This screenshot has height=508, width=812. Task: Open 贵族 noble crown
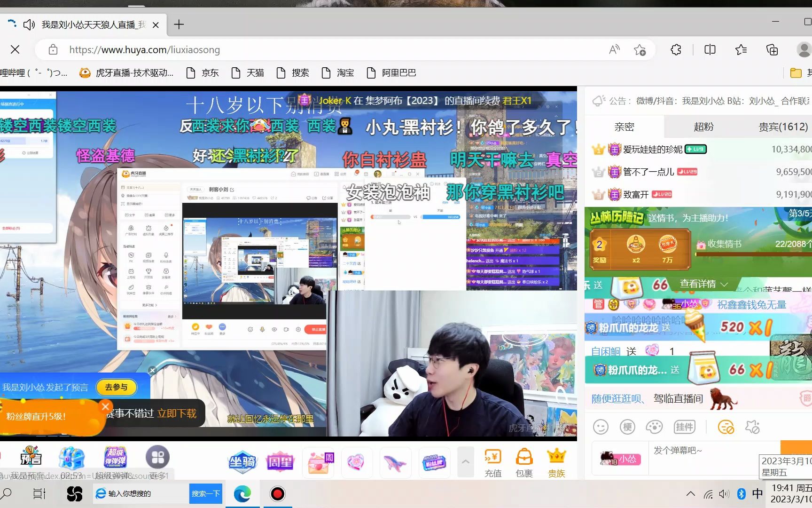click(x=556, y=463)
